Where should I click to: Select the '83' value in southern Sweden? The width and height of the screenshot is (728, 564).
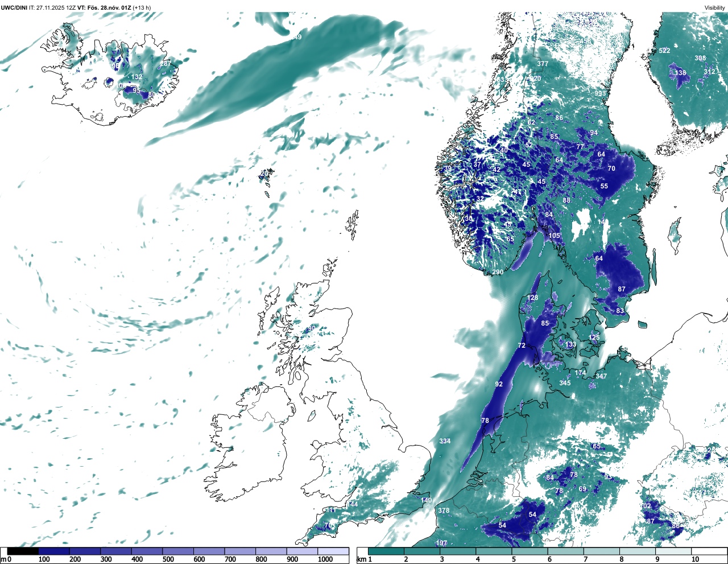coord(620,311)
